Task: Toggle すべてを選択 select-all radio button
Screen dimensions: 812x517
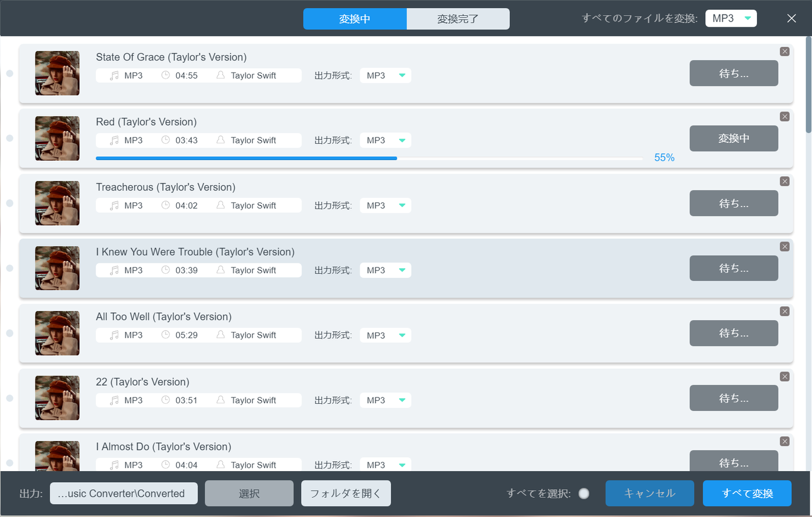Action: [584, 494]
